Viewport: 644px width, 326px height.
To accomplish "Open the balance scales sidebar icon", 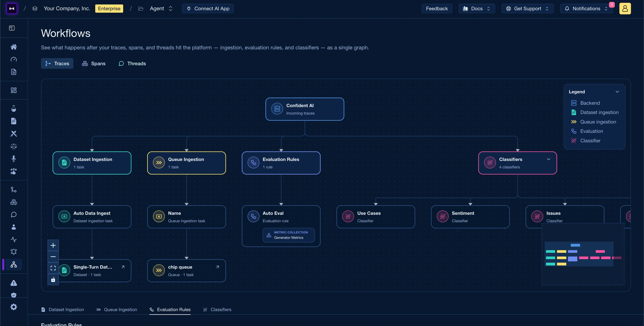I will point(14,146).
